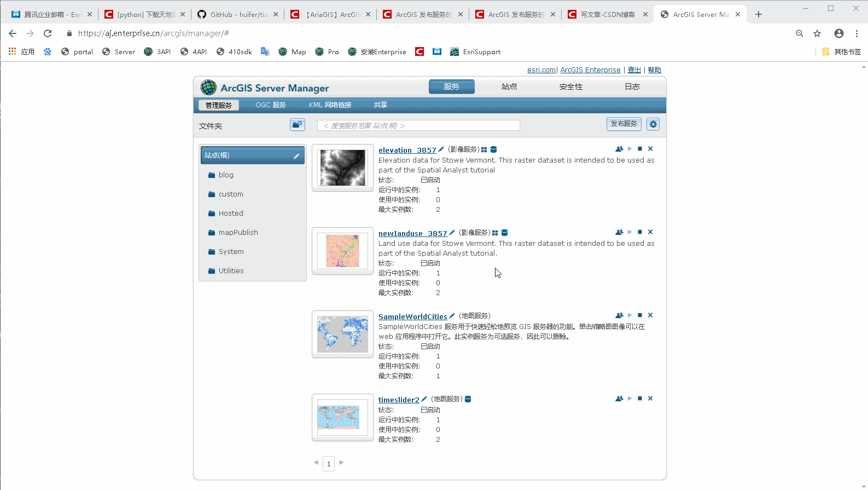This screenshot has width=868, height=490.
Task: Switch to the 日志 main tab
Action: coord(632,87)
